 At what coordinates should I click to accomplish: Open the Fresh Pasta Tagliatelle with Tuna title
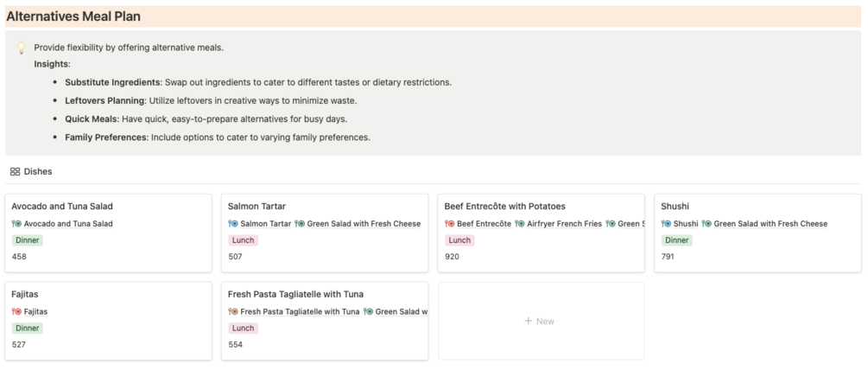click(x=307, y=294)
